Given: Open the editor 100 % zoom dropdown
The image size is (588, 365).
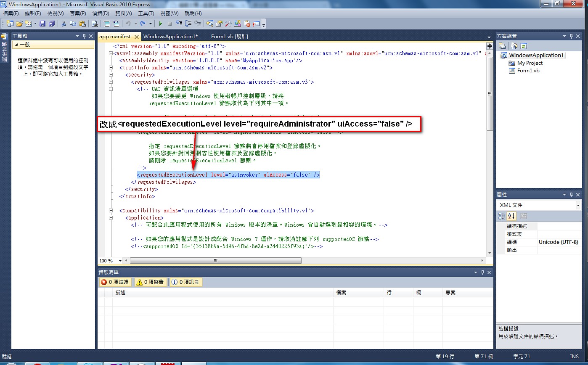Looking at the screenshot, I should coord(120,261).
